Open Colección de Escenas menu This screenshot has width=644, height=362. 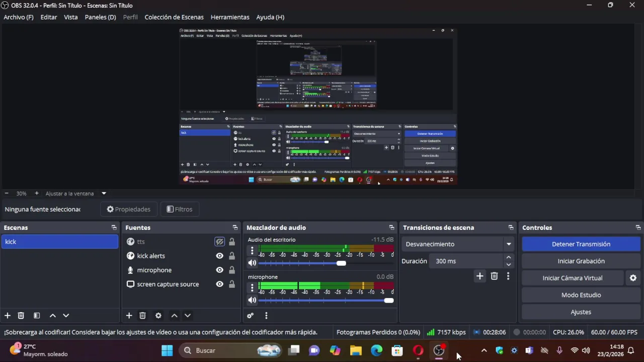tap(174, 17)
